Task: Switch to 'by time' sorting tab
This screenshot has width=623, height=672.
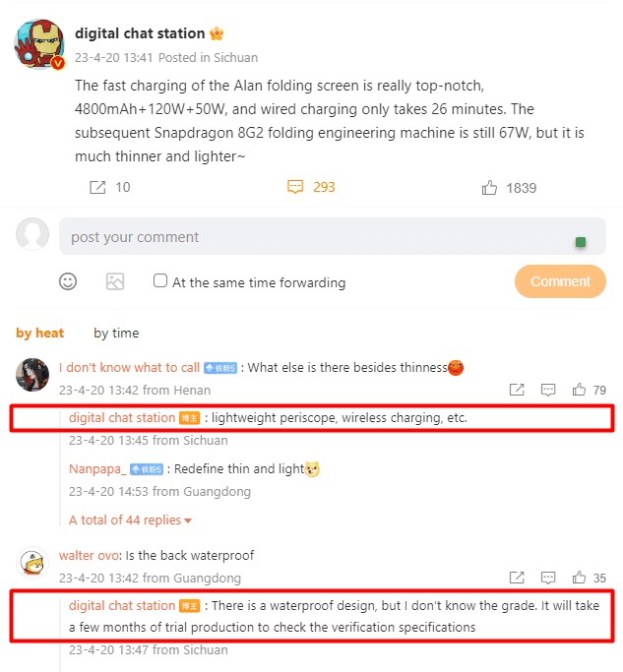Action: pyautogui.click(x=116, y=333)
